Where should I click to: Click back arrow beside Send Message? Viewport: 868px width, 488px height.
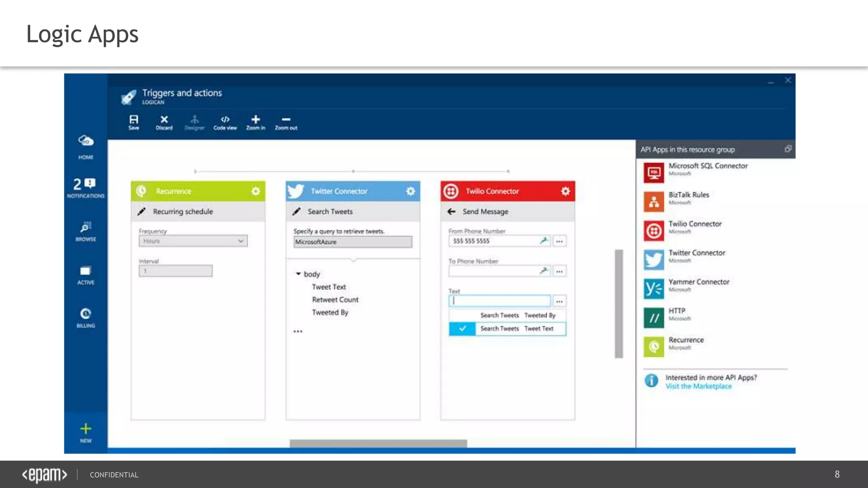tap(451, 211)
